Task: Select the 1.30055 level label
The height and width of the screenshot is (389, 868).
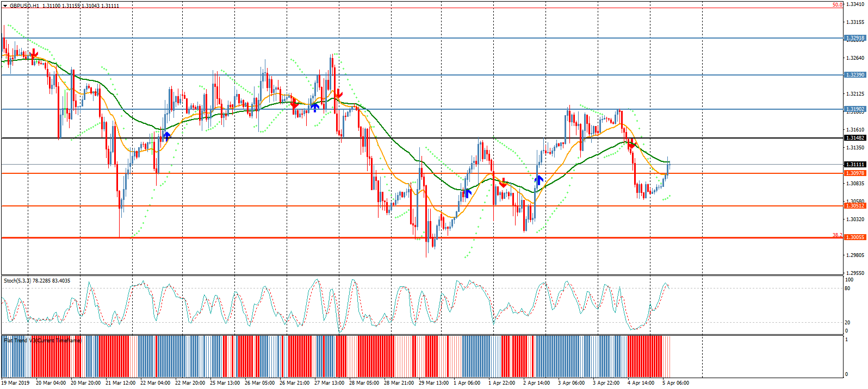Action: click(x=854, y=237)
